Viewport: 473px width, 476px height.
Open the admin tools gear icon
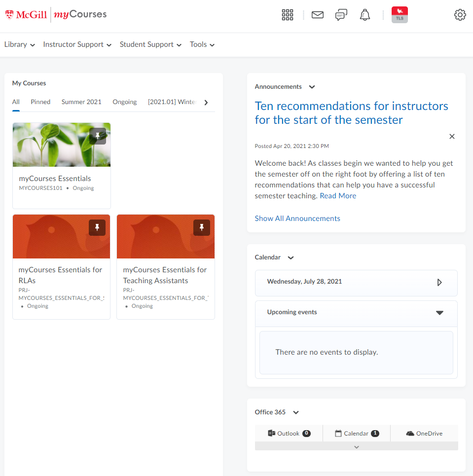[460, 15]
